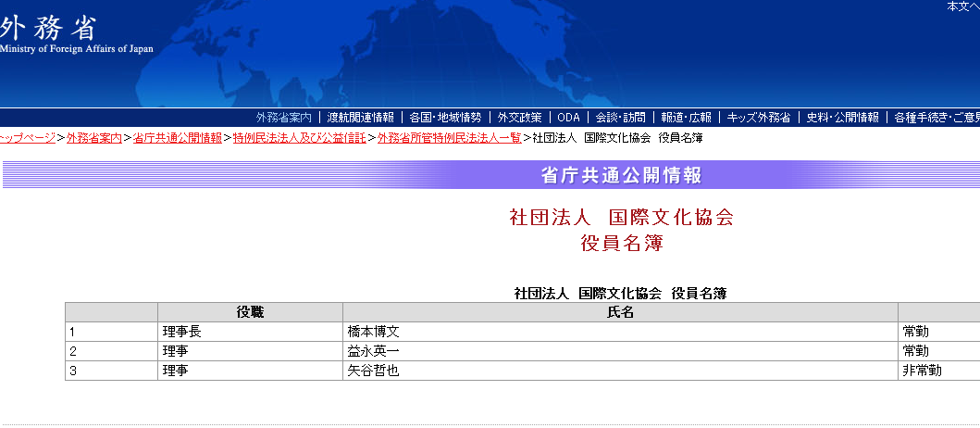The image size is (980, 428).
Task: Go to 特例民法法人及び公益信託 breadcrumb link
Action: 300,139
